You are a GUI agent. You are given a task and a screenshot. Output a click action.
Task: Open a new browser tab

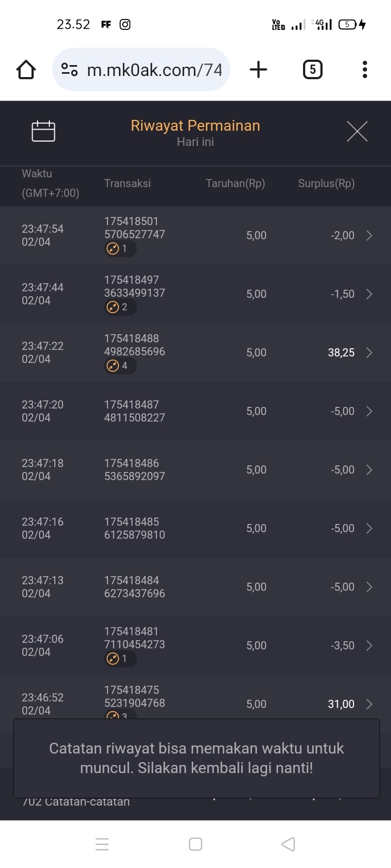pyautogui.click(x=258, y=69)
